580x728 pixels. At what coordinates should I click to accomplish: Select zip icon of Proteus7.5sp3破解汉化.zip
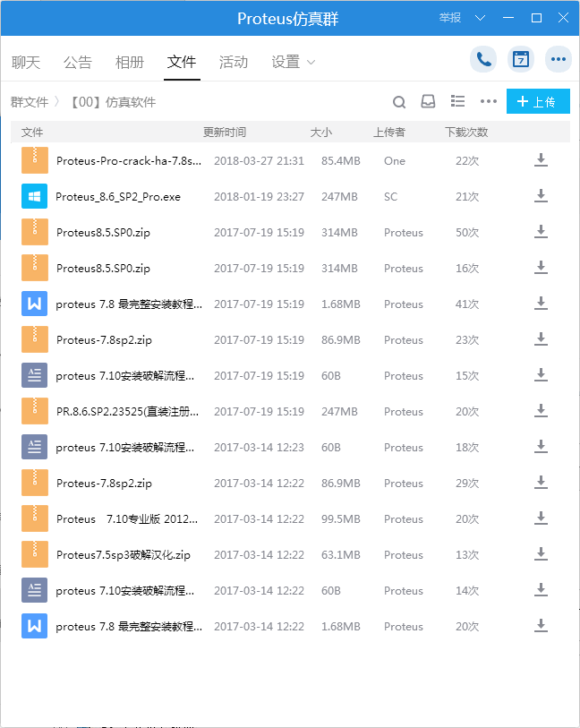point(34,554)
